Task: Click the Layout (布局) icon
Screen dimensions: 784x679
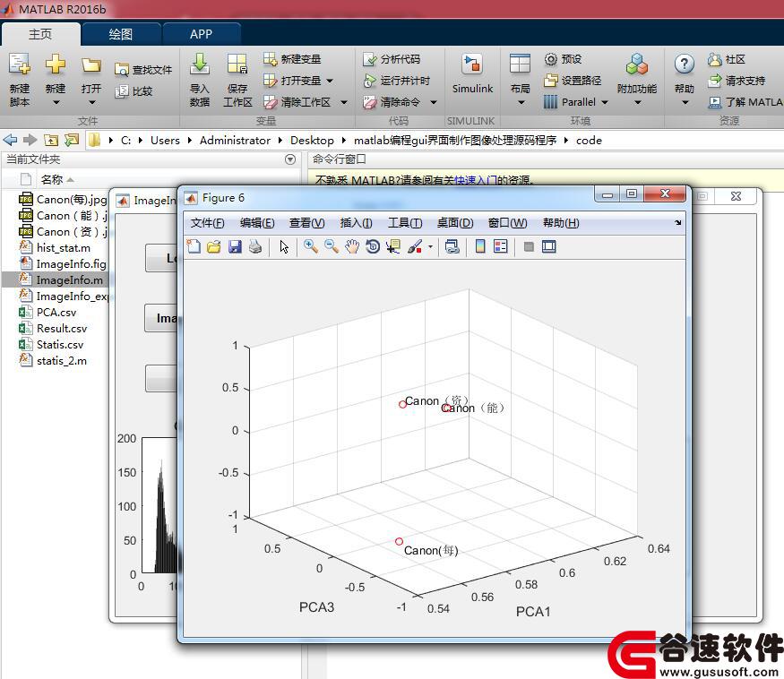Action: [x=520, y=64]
